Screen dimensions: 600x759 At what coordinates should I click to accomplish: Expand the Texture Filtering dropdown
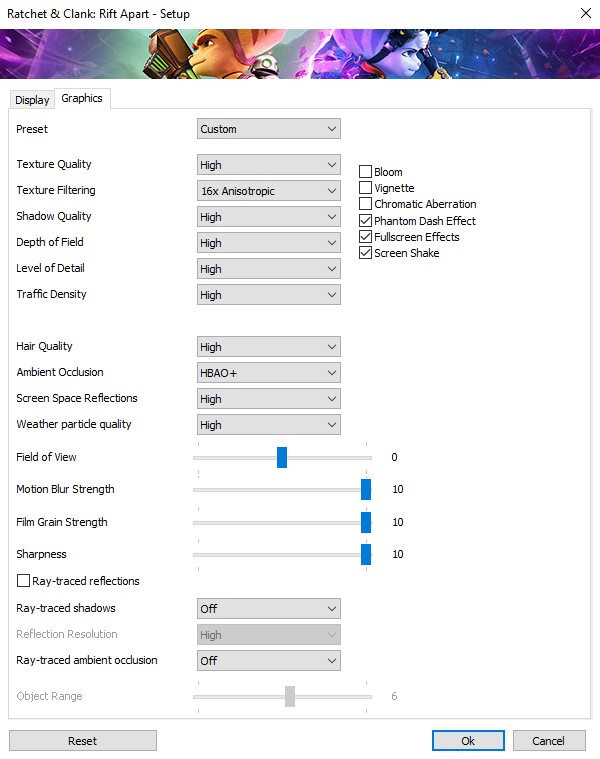click(268, 191)
